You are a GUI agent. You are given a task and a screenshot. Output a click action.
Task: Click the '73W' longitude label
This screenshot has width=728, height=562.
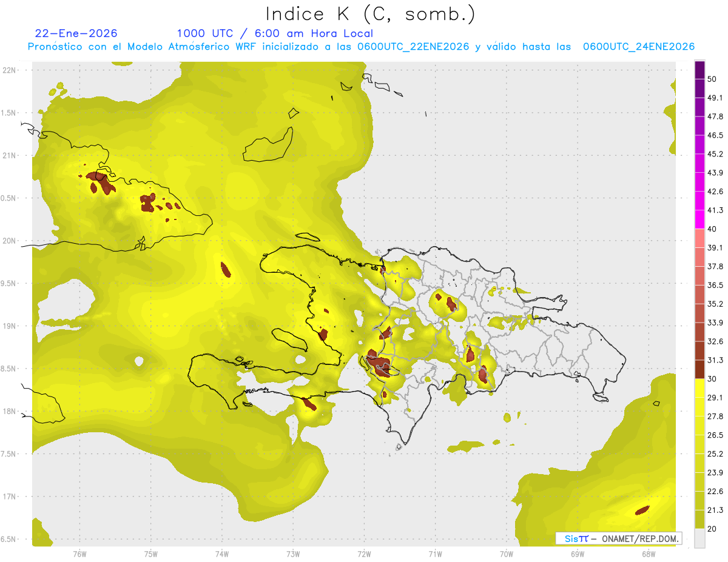[x=293, y=554]
